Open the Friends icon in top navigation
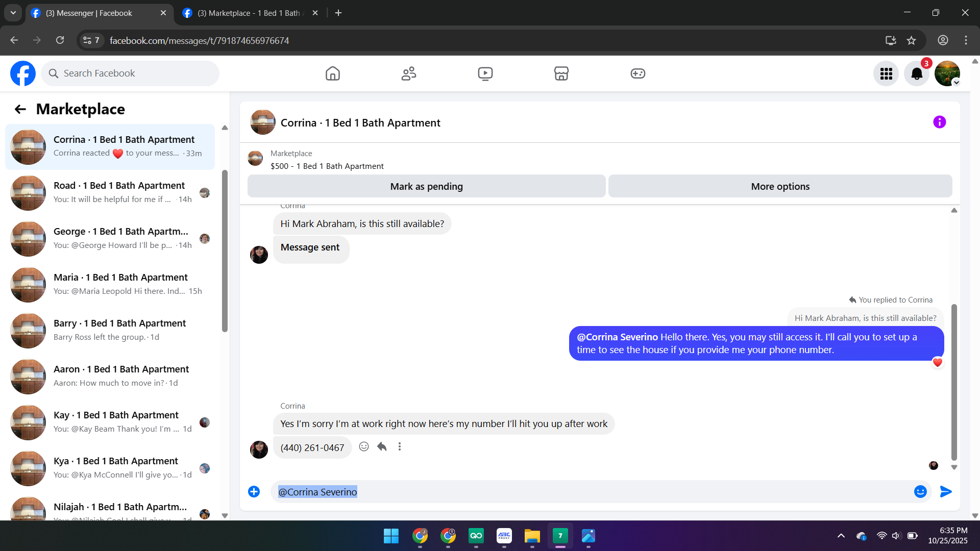 coord(408,73)
